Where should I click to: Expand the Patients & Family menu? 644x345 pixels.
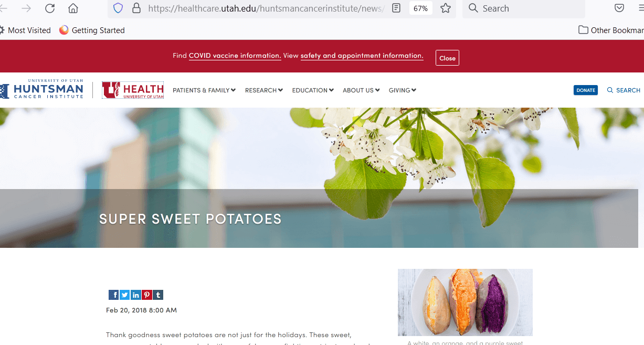[204, 90]
